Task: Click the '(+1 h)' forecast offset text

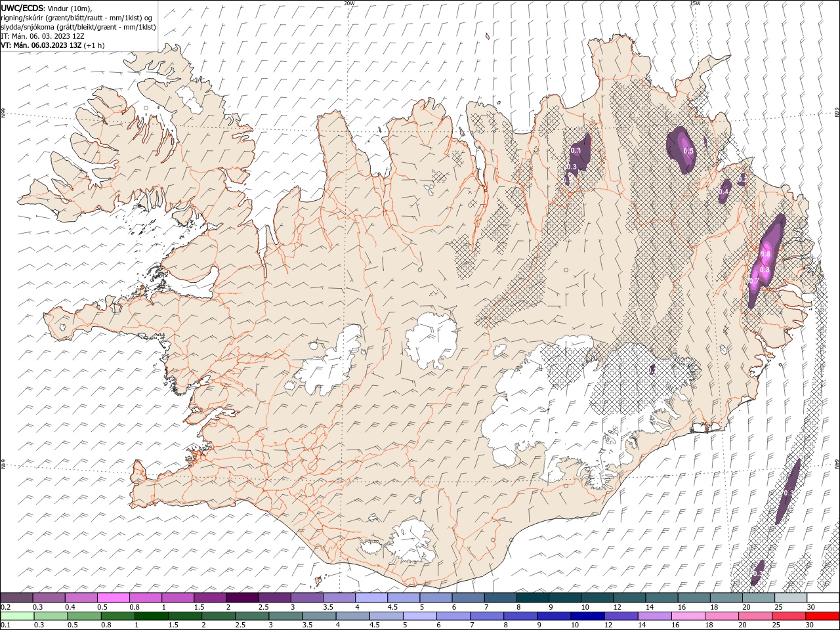Action: pos(94,45)
